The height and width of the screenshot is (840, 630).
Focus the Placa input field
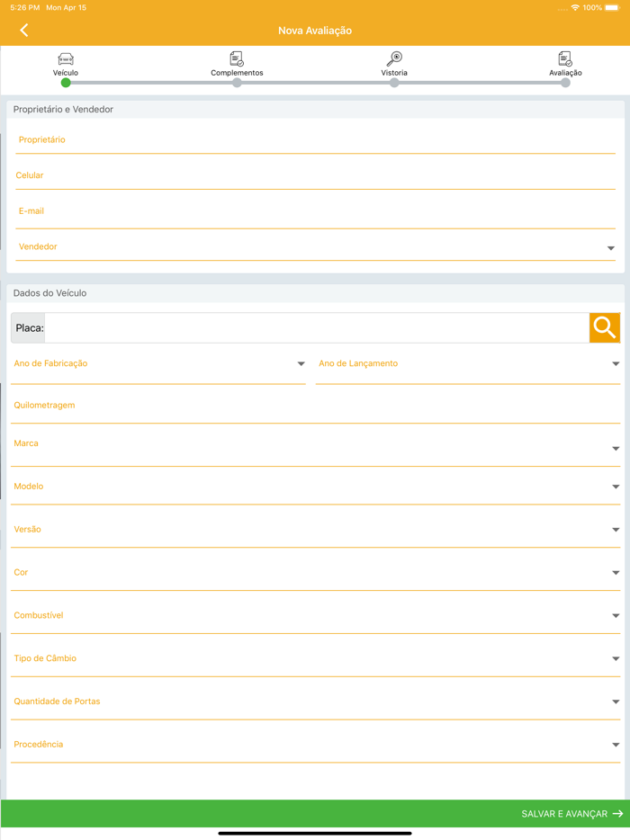pos(317,328)
